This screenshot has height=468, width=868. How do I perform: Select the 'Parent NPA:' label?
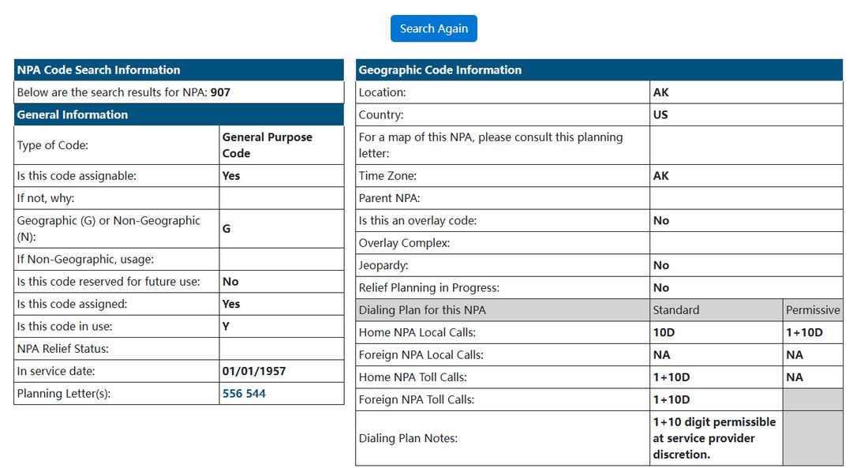389,198
